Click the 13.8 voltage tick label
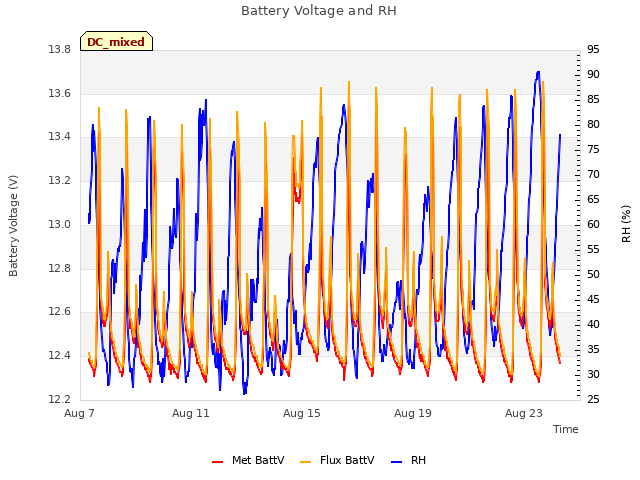 click(60, 50)
